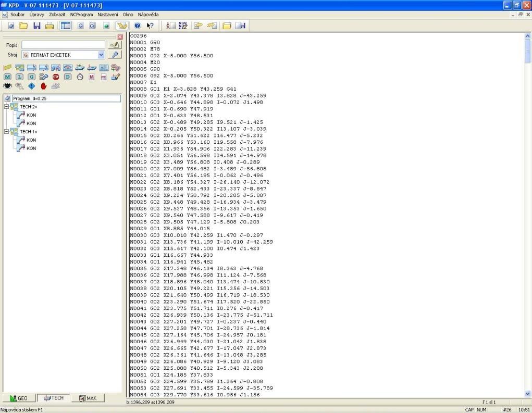This screenshot has width=532, height=413.
Task: Click the red STOP sign icon
Action: [56, 77]
